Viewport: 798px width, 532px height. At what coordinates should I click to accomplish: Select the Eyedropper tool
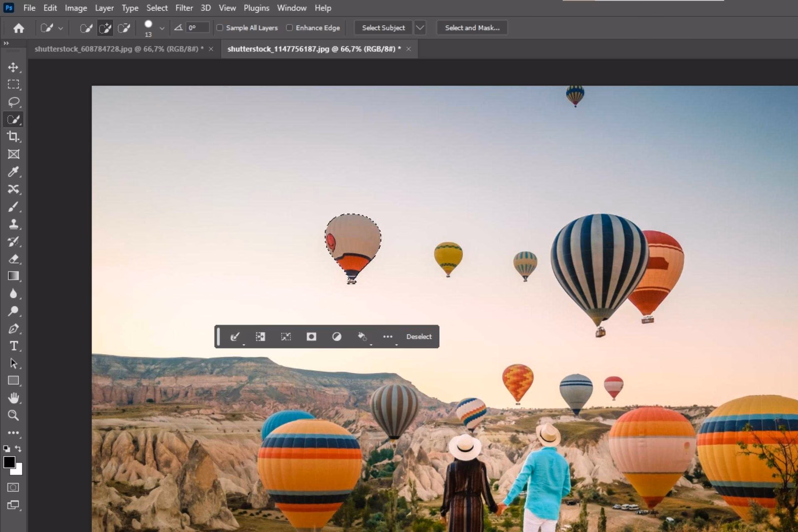click(14, 172)
